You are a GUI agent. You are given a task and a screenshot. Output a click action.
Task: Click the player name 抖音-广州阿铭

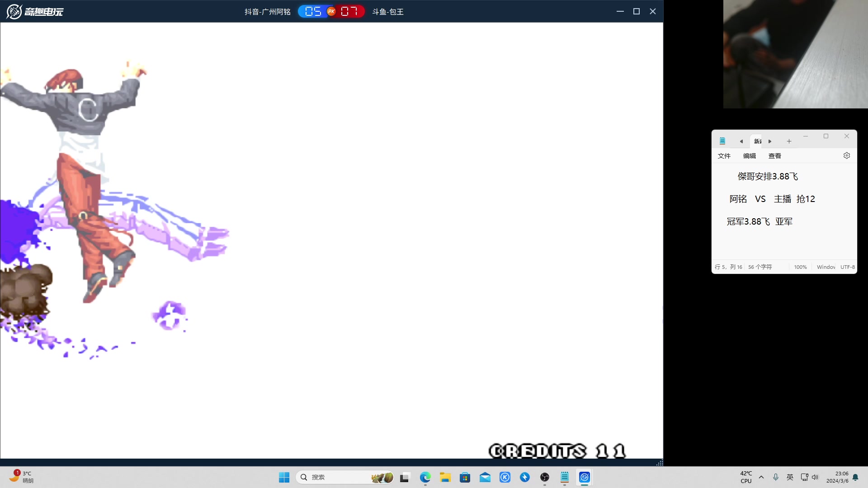268,12
